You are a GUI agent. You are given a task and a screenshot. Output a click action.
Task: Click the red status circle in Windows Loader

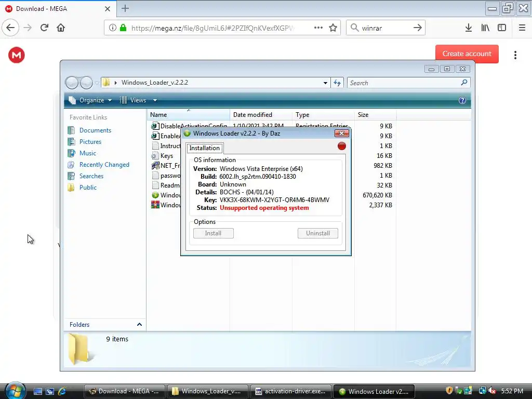tap(342, 146)
